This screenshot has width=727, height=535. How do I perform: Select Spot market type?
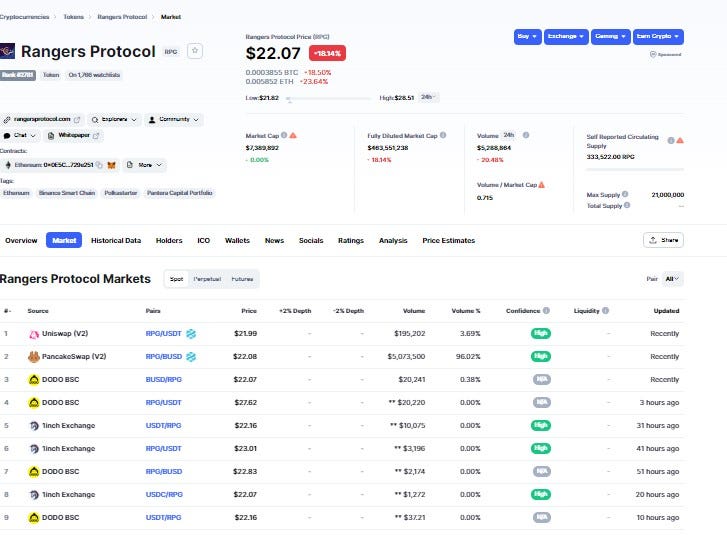click(176, 279)
